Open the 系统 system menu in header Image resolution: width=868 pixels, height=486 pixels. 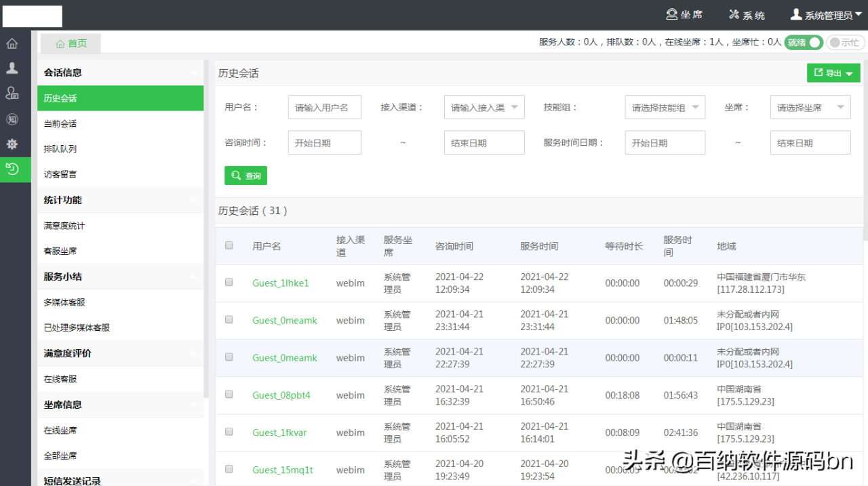(x=747, y=14)
